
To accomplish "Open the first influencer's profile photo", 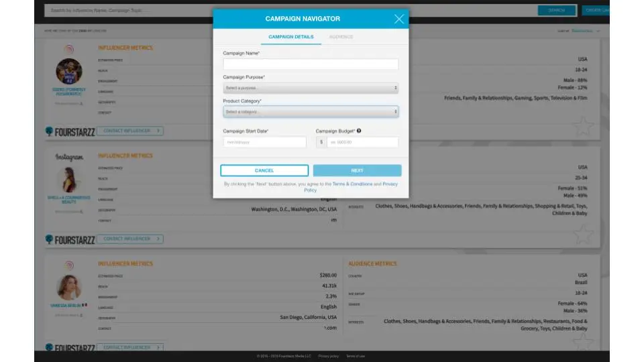I will (x=69, y=71).
